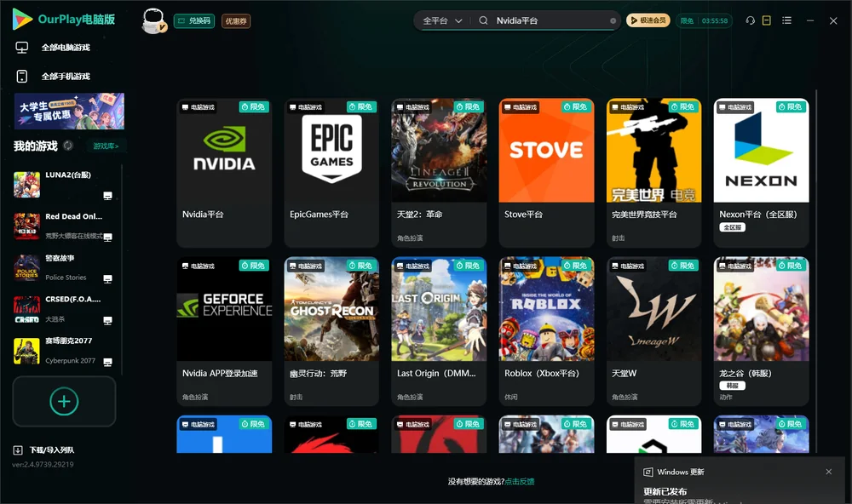Image resolution: width=852 pixels, height=504 pixels.
Task: Click the 限免 badge on Nvidia平台 card
Action: click(x=254, y=107)
